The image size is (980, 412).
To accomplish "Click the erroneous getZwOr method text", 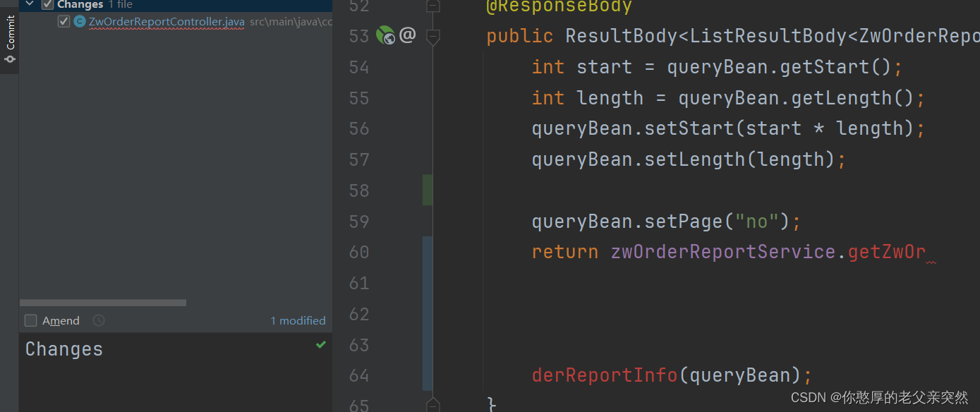I will click(x=886, y=253).
